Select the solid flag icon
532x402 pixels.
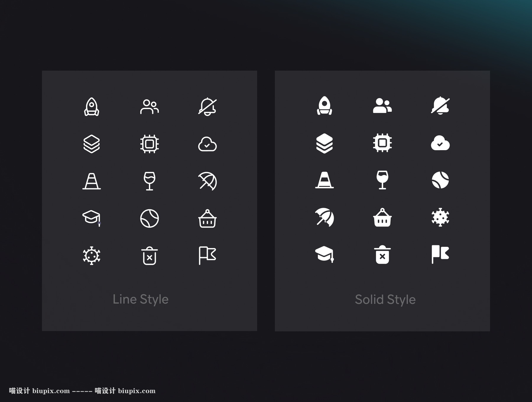(x=440, y=254)
